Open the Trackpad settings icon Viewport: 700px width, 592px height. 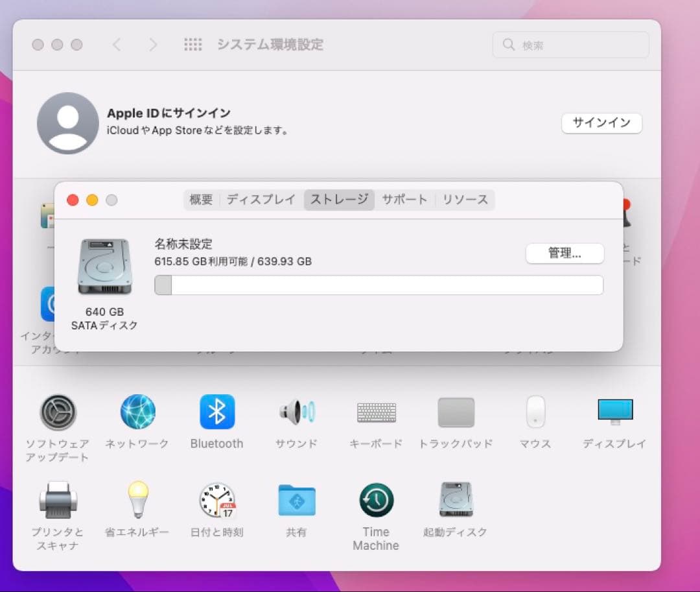[x=456, y=412]
